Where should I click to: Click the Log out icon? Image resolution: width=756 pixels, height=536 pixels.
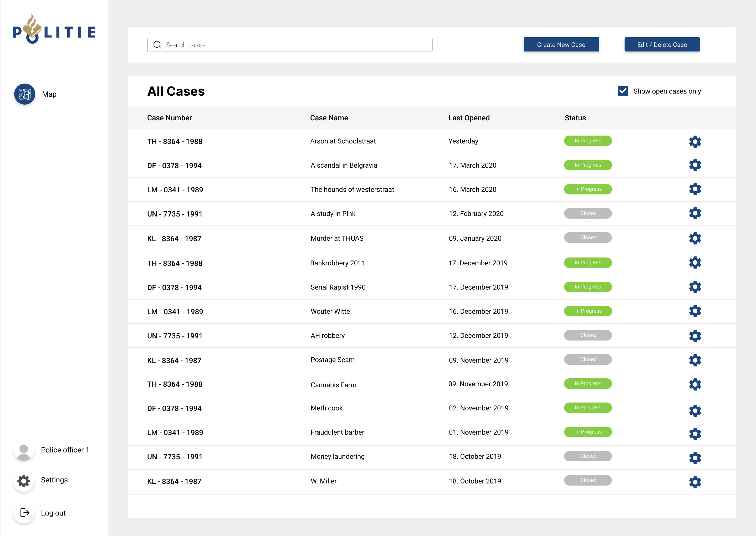click(24, 513)
